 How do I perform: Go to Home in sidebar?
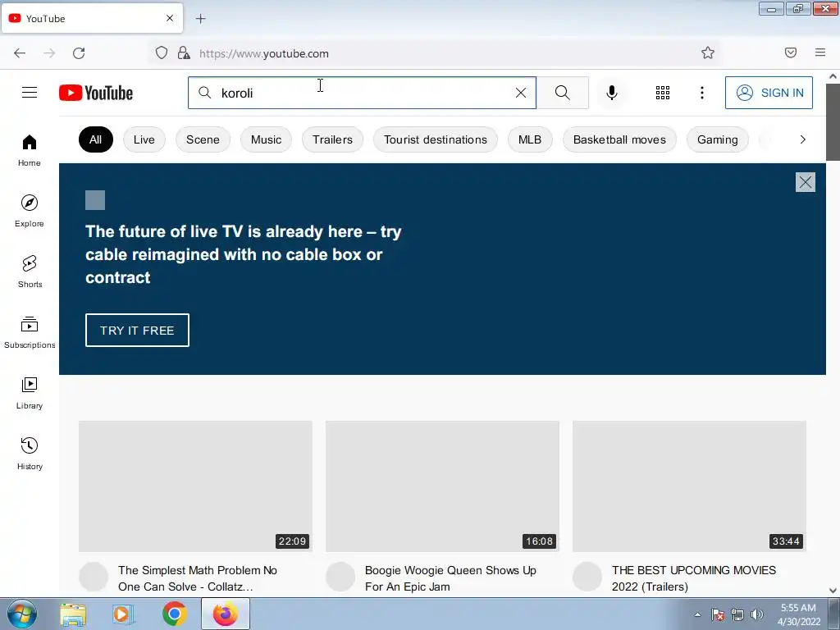click(30, 151)
